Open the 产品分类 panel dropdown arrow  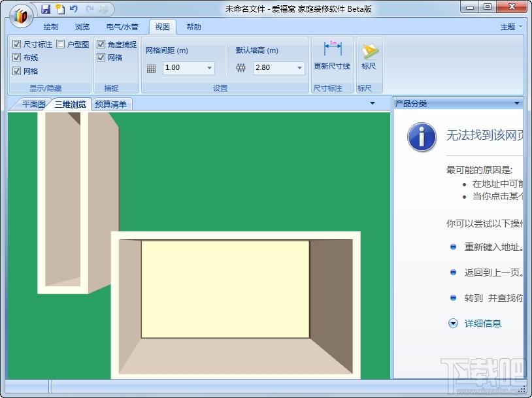(x=517, y=103)
